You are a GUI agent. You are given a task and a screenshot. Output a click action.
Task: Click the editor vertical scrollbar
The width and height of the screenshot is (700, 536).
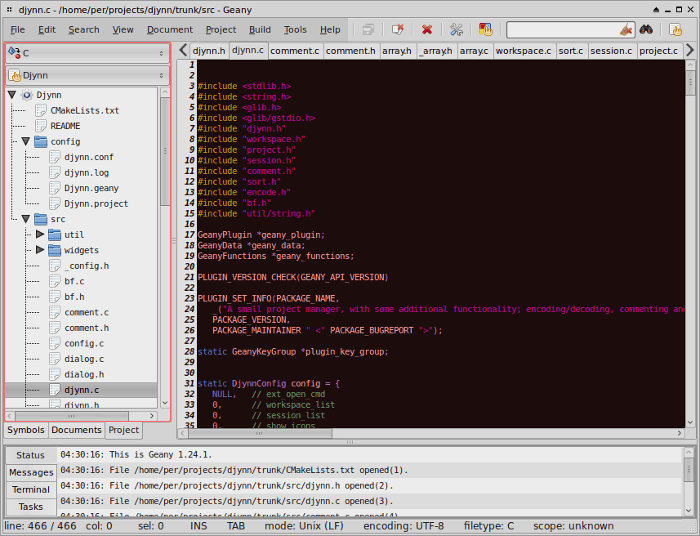[x=690, y=244]
